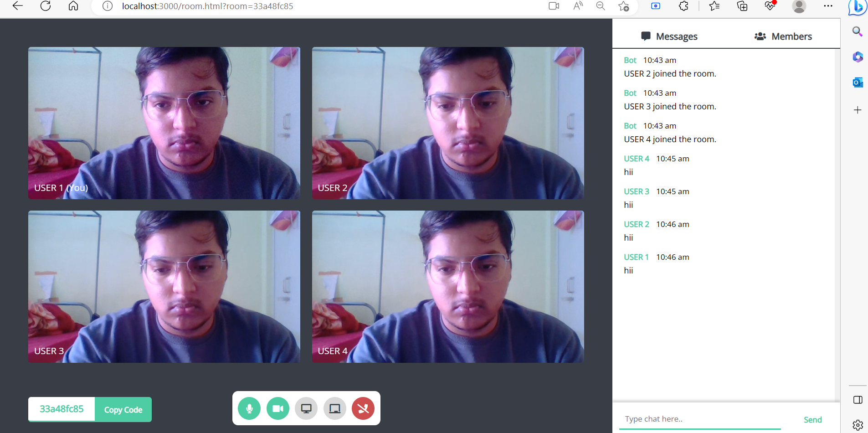868x433 pixels.
Task: Open the browser settings menu (...)
Action: click(x=828, y=6)
